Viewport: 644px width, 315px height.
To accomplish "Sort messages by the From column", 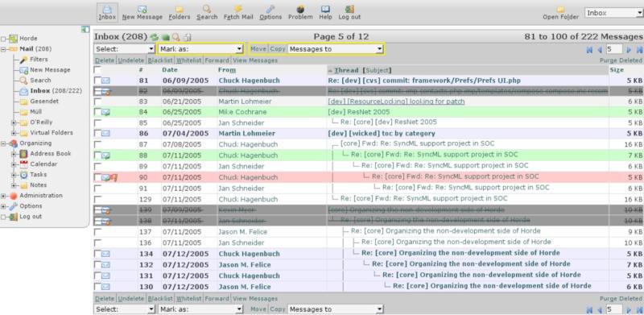I will tap(227, 70).
